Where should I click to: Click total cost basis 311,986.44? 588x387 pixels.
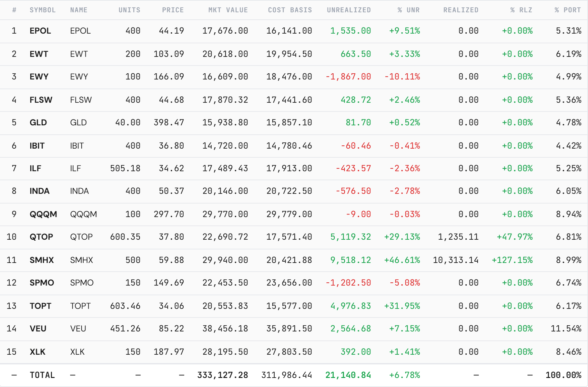pyautogui.click(x=287, y=375)
